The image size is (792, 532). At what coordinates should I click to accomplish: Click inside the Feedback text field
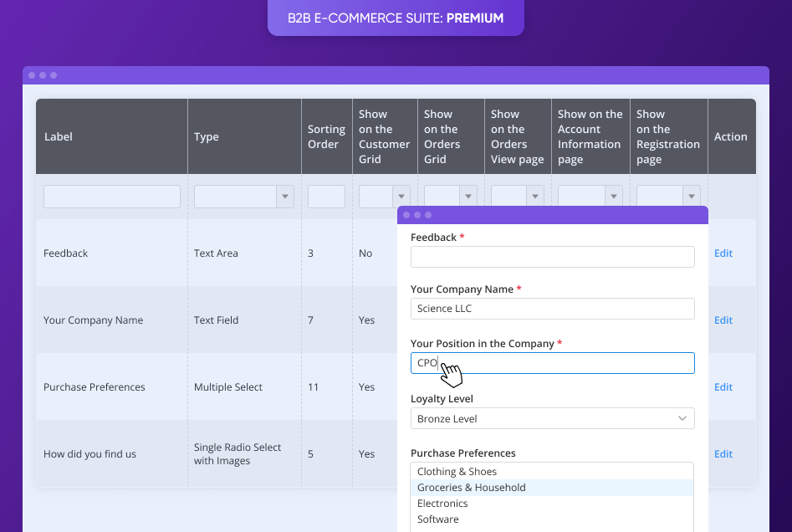(x=552, y=256)
